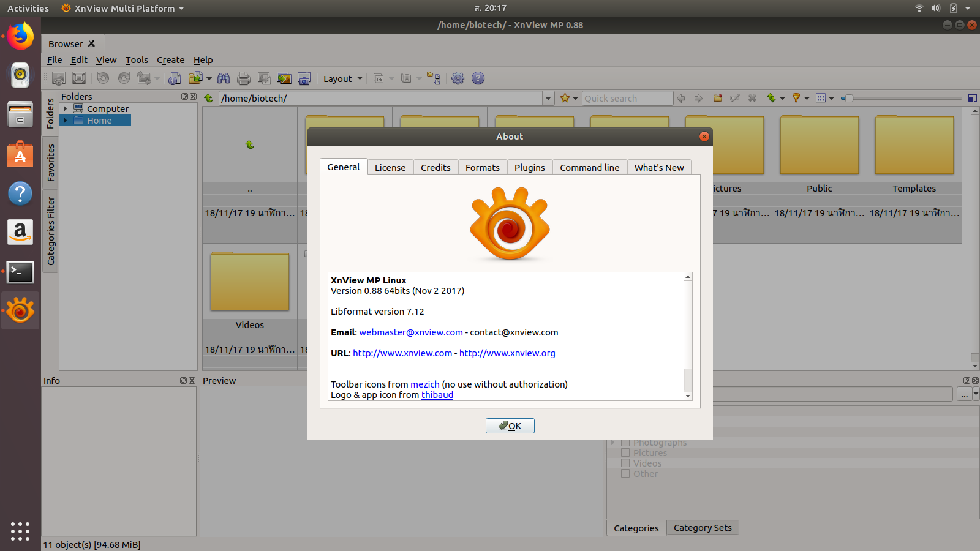Click OK in the About dialog
Screen dimensions: 980x551
pos(510,425)
